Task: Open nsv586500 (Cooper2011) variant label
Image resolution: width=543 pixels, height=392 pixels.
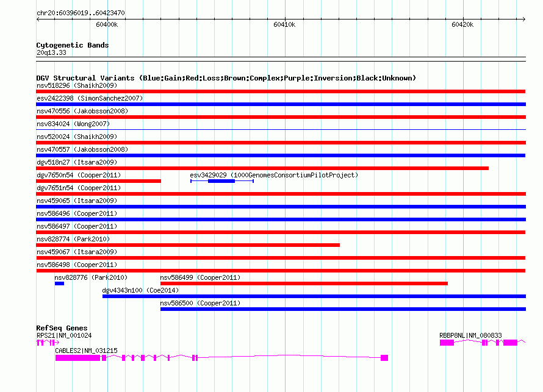Action: (x=200, y=303)
